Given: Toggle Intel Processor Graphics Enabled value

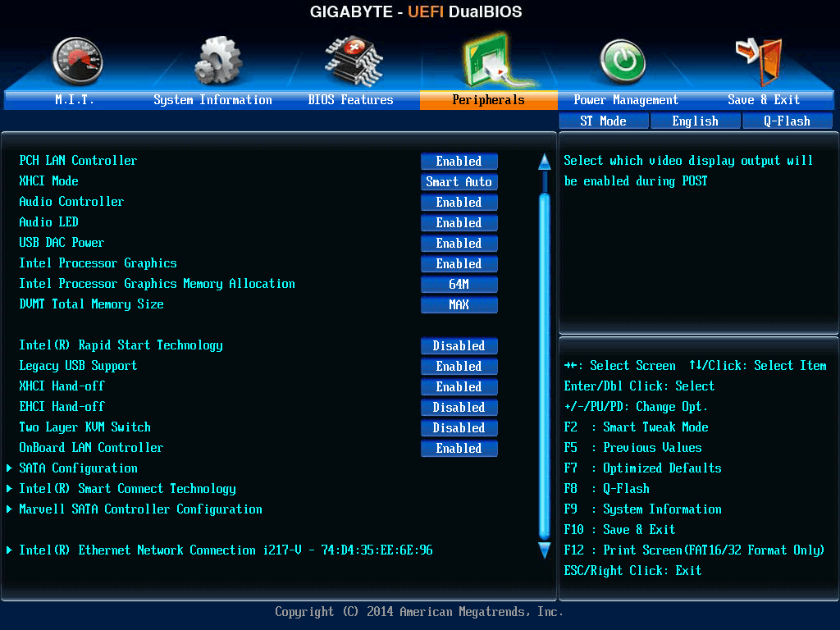Looking at the screenshot, I should (459, 264).
